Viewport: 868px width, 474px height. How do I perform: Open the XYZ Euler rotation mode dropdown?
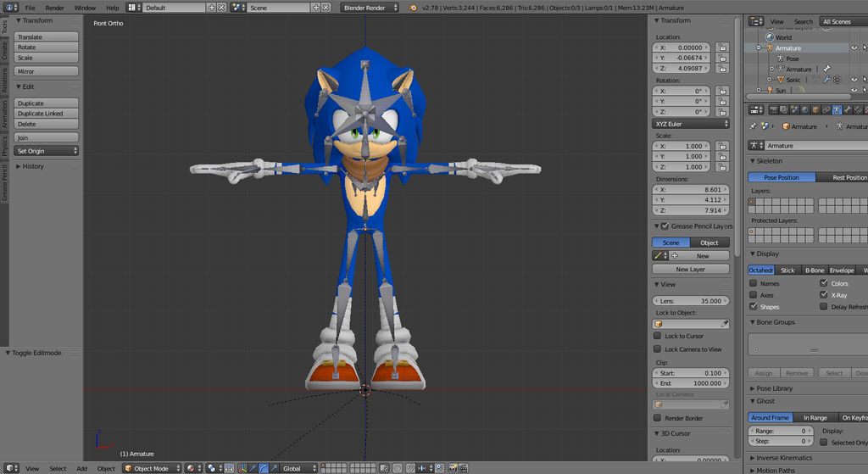691,124
